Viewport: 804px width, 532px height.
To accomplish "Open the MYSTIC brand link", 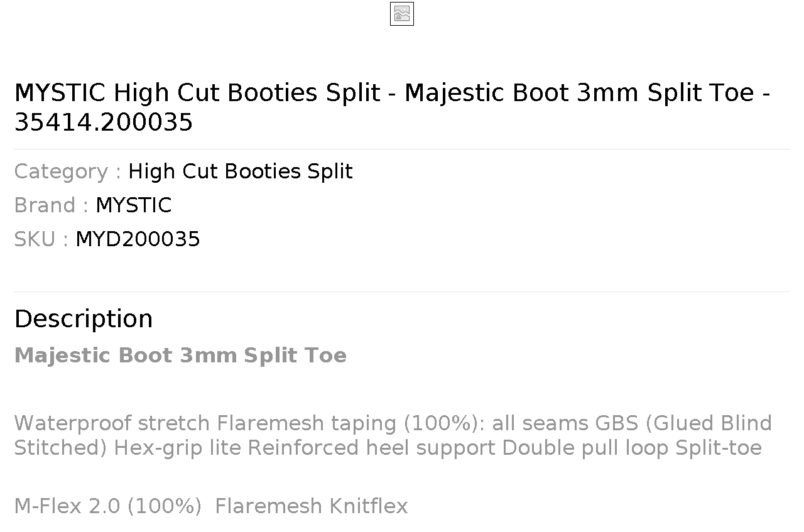I will click(x=133, y=205).
